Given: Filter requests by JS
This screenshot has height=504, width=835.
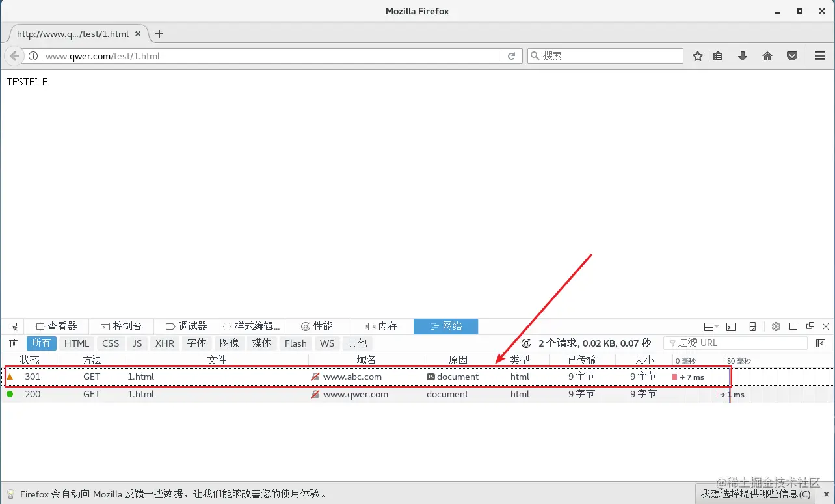Looking at the screenshot, I should tap(137, 343).
